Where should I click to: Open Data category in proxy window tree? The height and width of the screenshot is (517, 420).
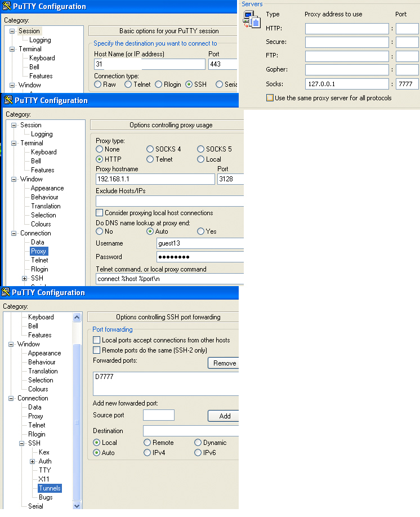point(38,242)
